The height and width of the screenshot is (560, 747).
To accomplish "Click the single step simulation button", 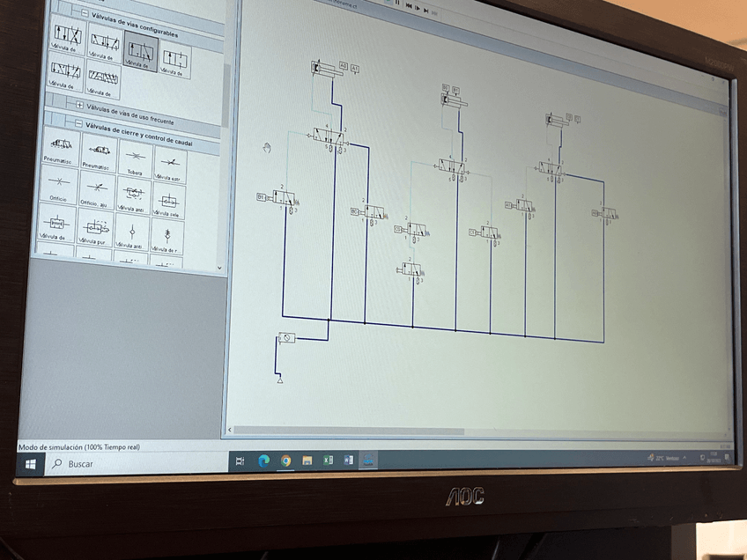I will (418, 8).
